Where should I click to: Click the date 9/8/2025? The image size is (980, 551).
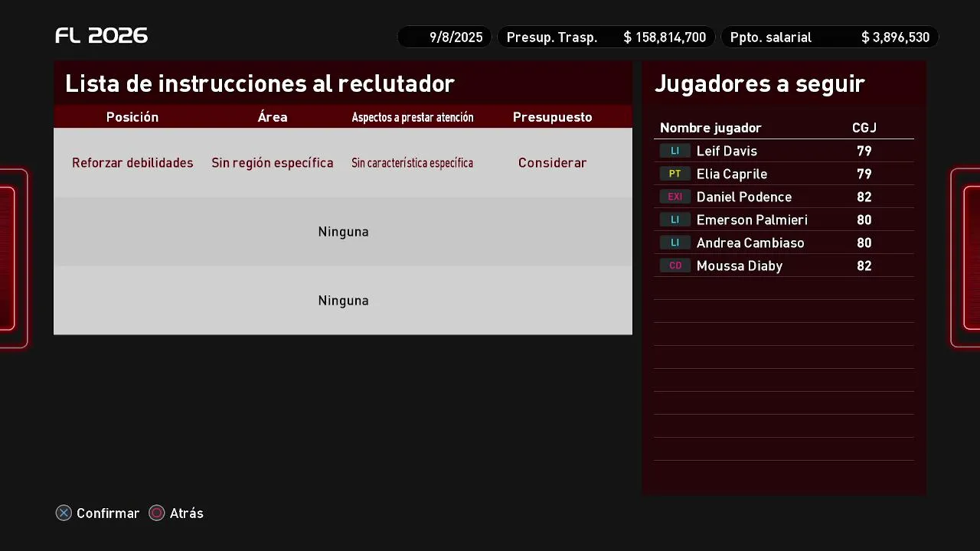[x=456, y=37]
